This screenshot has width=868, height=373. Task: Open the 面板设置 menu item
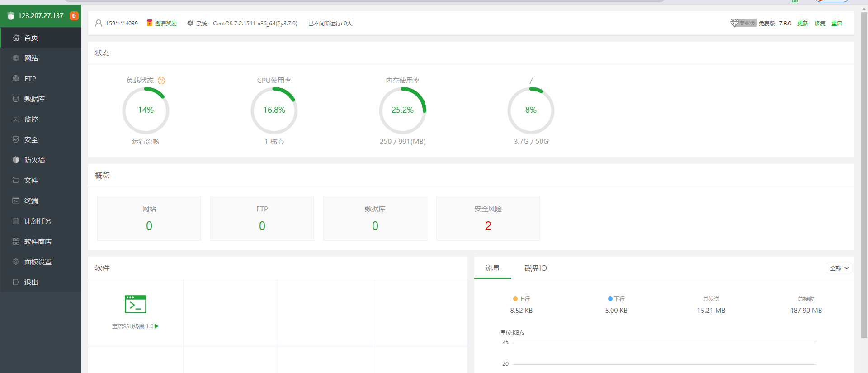click(x=41, y=262)
